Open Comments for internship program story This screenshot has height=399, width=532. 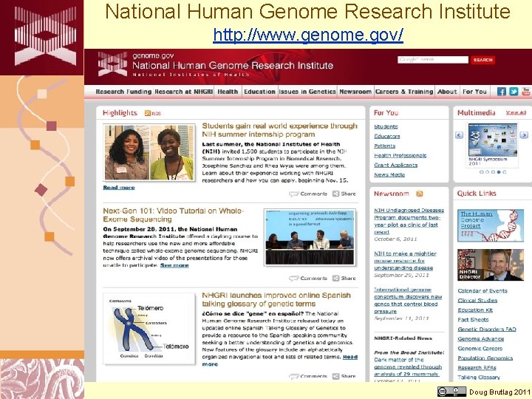pyautogui.click(x=308, y=194)
